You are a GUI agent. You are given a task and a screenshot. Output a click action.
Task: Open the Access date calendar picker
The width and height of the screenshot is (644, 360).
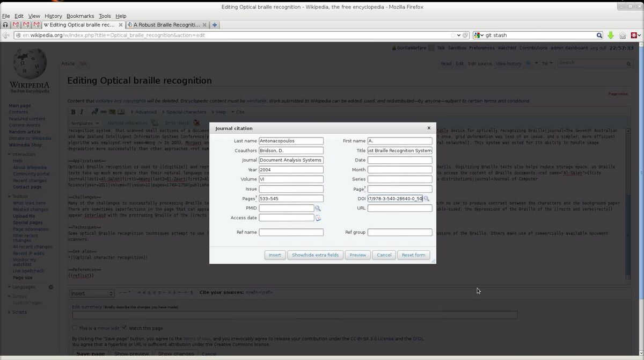click(318, 217)
